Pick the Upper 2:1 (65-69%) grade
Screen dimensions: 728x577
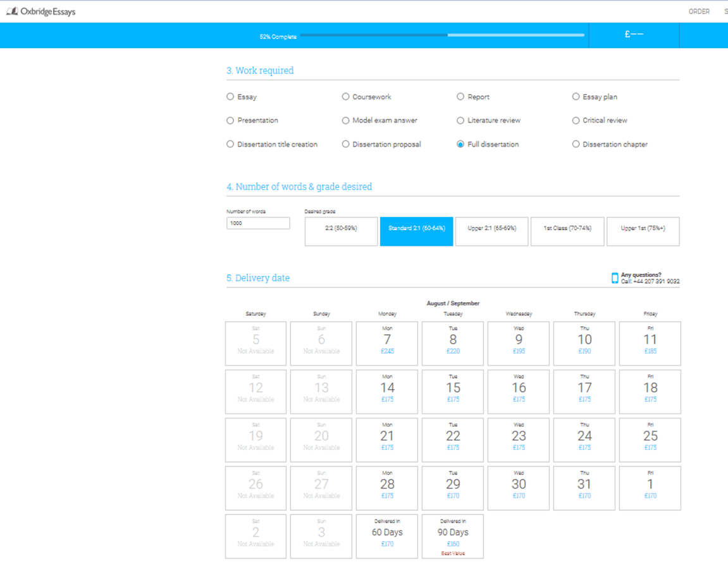[491, 231]
